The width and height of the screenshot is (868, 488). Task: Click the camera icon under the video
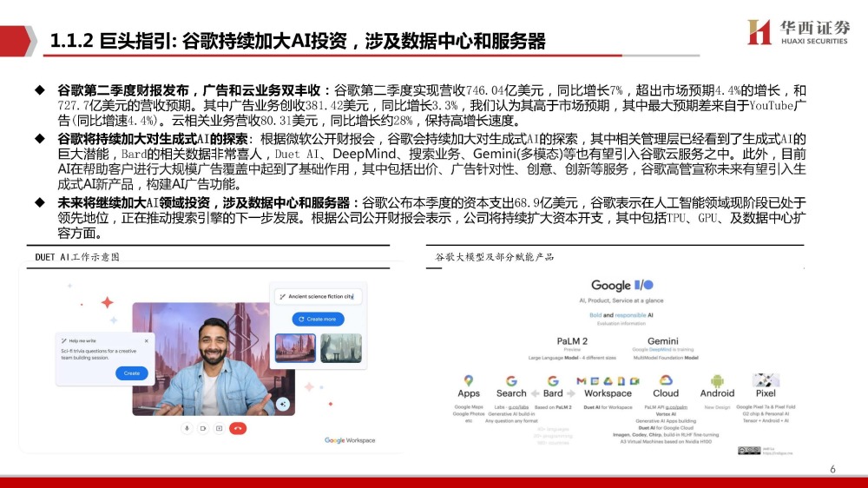pos(203,428)
